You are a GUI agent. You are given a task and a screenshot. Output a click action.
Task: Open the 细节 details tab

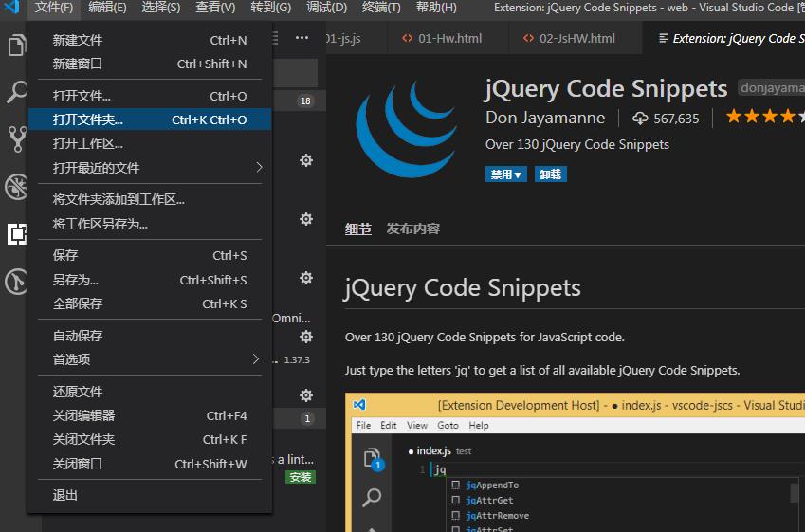[358, 229]
